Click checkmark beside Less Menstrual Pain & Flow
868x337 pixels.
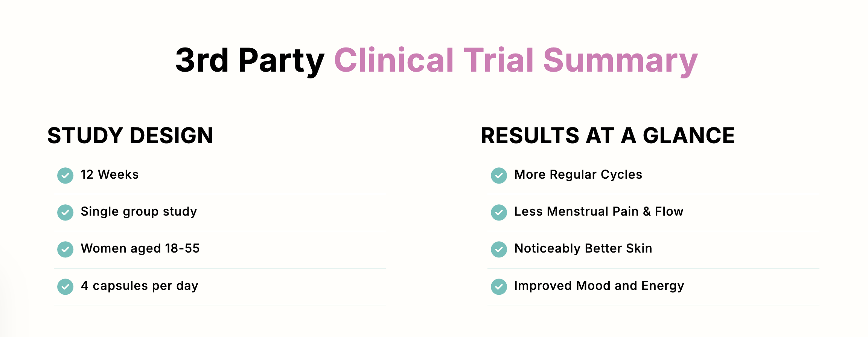[499, 212]
